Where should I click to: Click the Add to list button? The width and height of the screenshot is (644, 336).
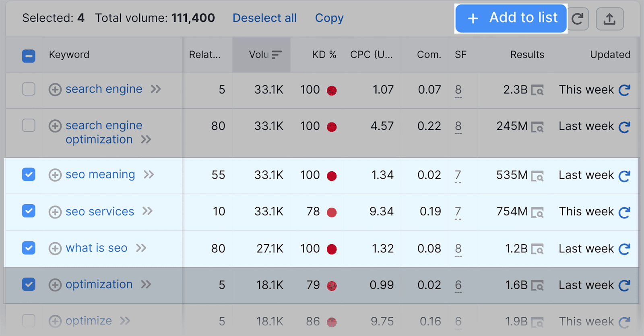[511, 18]
